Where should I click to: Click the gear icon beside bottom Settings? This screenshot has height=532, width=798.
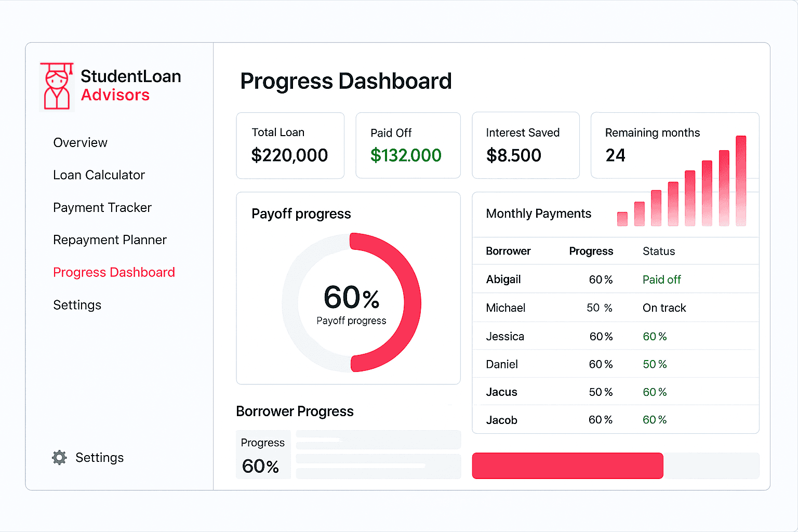coord(60,458)
